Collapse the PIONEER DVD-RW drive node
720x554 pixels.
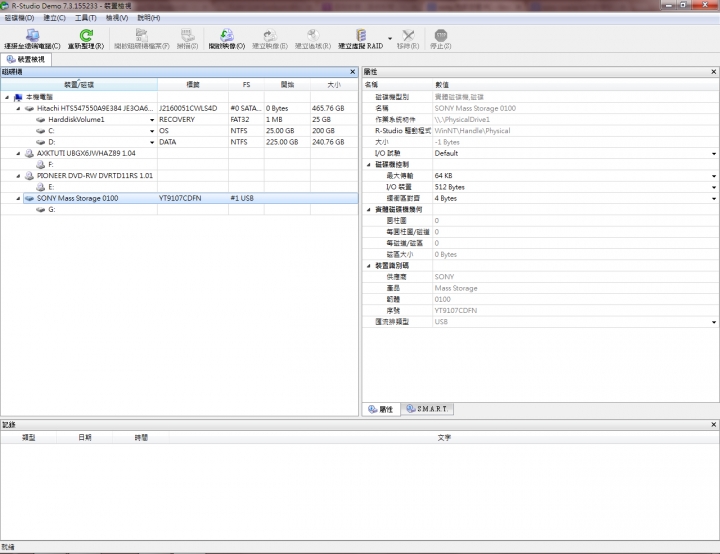(x=18, y=176)
